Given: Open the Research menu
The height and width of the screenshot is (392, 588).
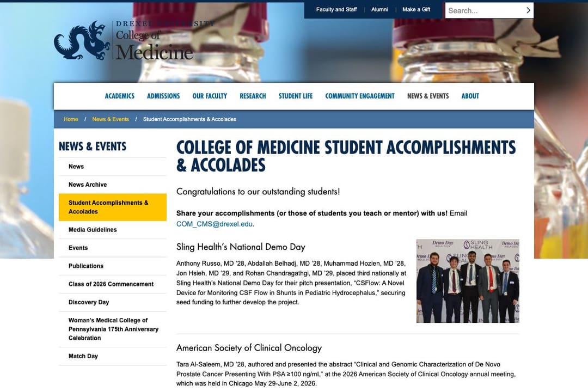Looking at the screenshot, I should (253, 96).
